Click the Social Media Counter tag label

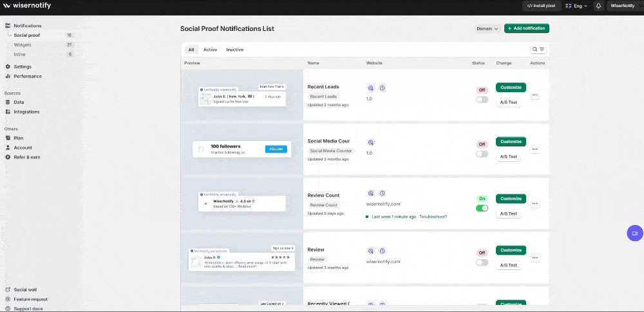(331, 151)
